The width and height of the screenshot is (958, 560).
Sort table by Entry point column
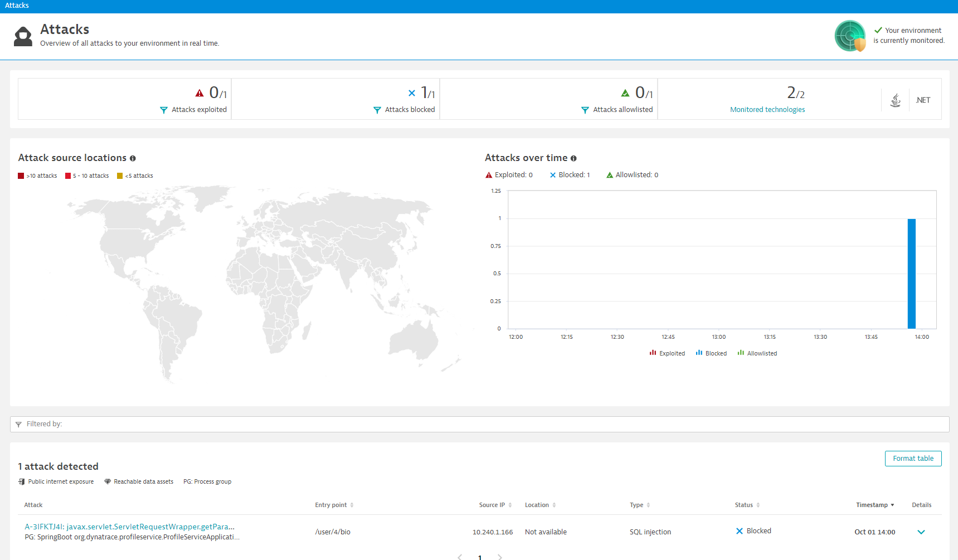[334, 505]
